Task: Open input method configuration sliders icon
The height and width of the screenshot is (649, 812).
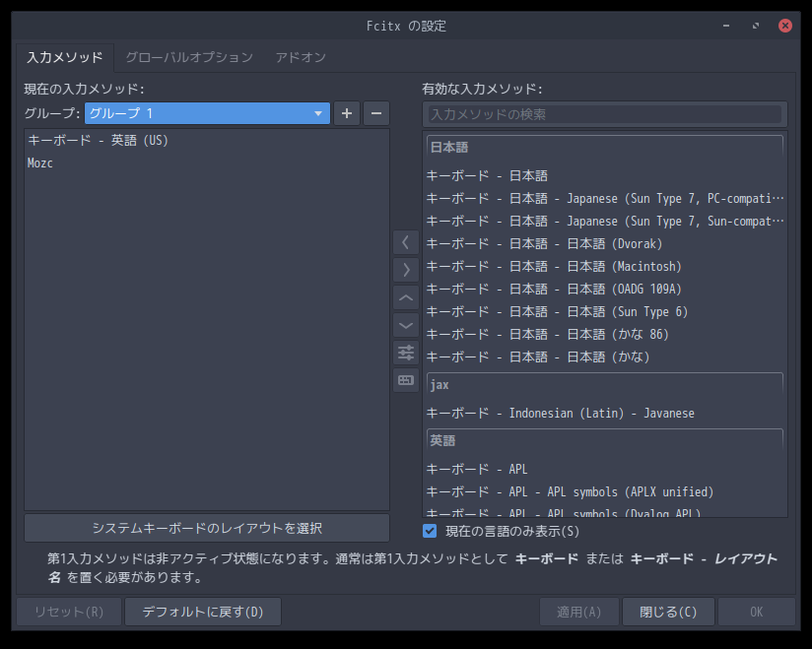Action: tap(405, 353)
